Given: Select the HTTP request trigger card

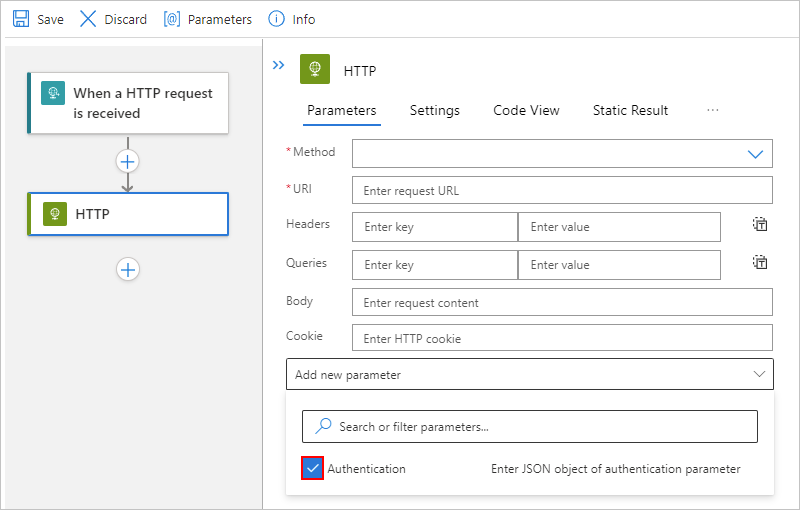Looking at the screenshot, I should pos(128,103).
